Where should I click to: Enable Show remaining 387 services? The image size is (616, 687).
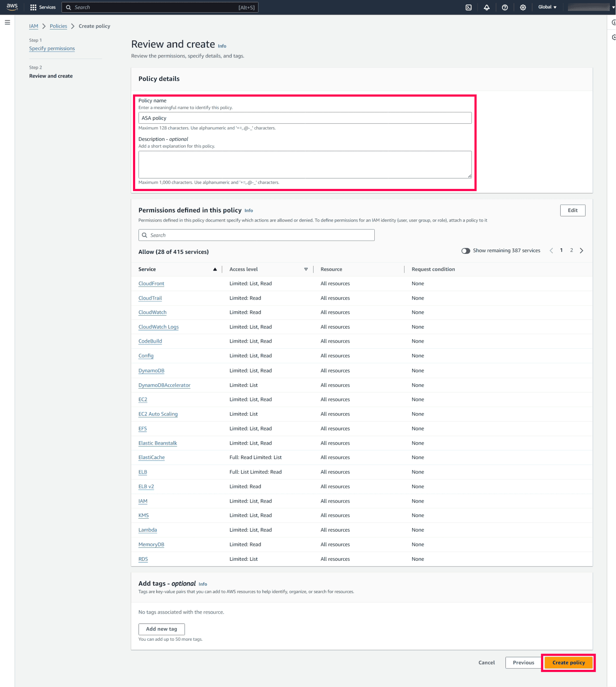[x=466, y=250]
